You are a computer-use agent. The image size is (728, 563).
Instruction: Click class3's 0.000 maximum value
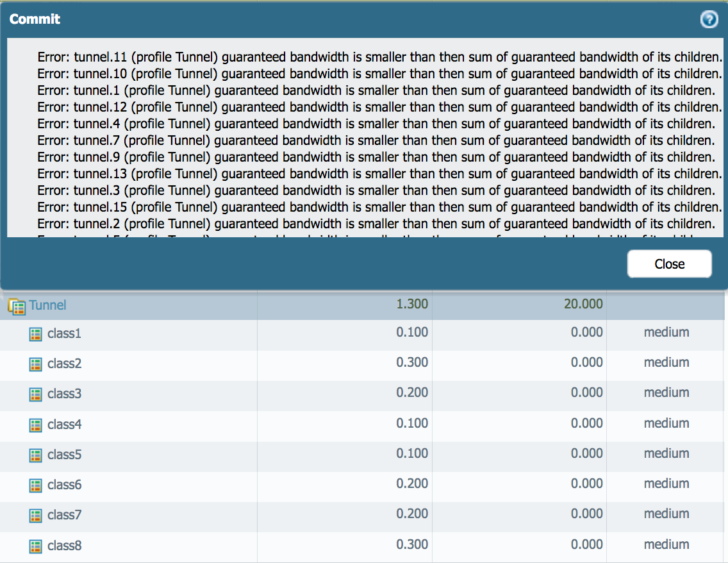[x=587, y=392]
